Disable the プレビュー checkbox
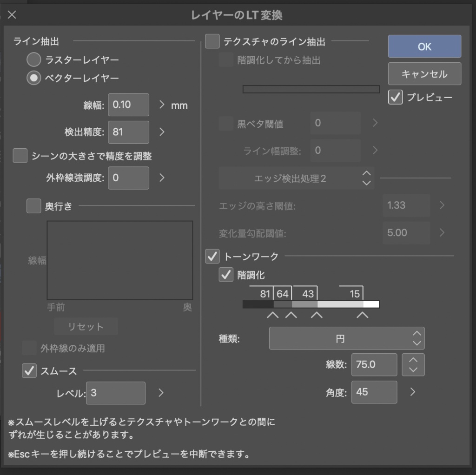 click(395, 97)
